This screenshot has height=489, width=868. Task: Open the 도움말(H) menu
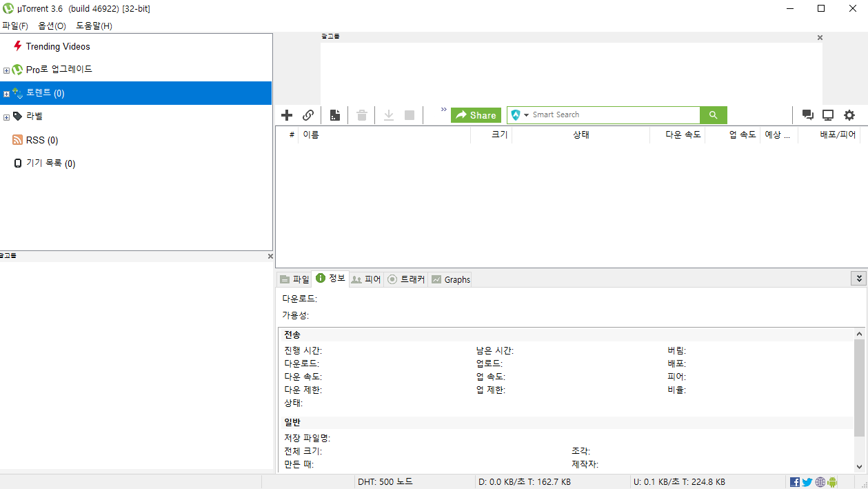pyautogui.click(x=94, y=26)
